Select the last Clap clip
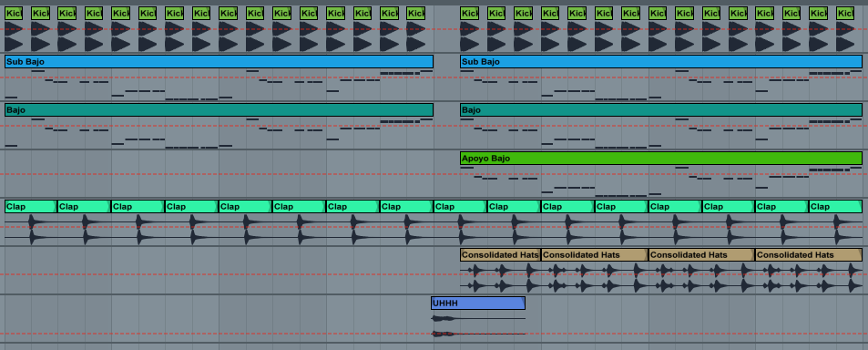The width and height of the screenshot is (868, 350). pos(835,207)
